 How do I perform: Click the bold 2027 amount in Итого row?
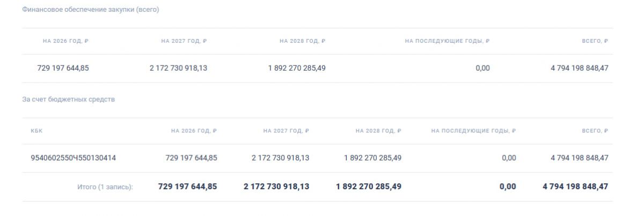276,187
